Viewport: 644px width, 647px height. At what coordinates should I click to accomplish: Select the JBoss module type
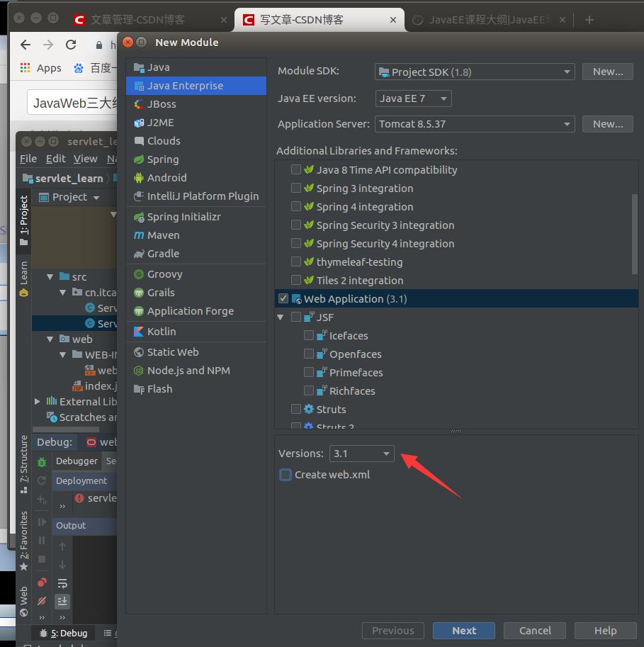pos(196,104)
